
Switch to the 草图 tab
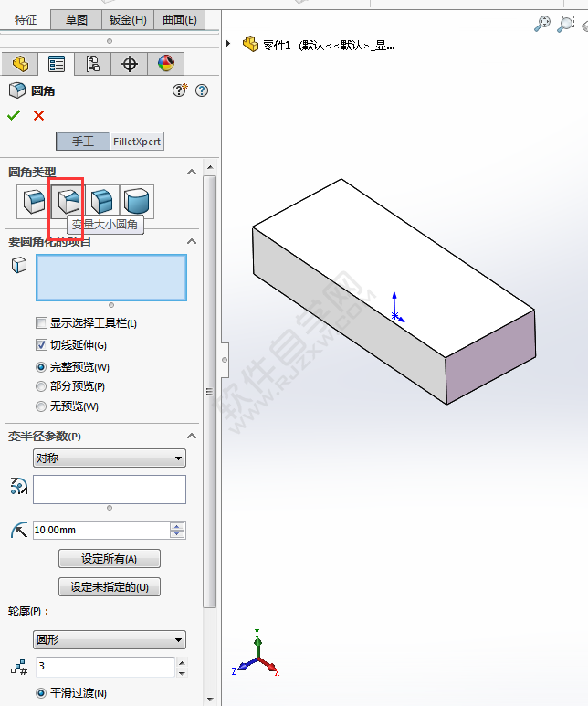coord(76,20)
